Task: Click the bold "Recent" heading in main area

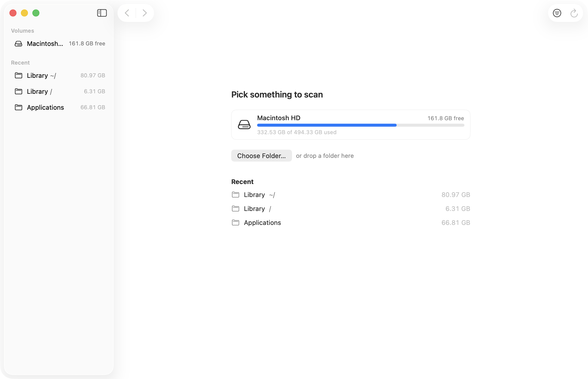Action: click(x=242, y=182)
